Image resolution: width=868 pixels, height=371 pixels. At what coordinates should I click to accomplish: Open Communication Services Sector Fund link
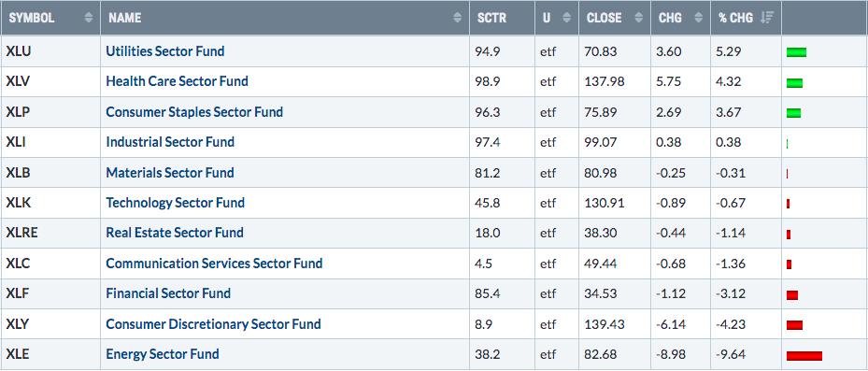point(214,263)
